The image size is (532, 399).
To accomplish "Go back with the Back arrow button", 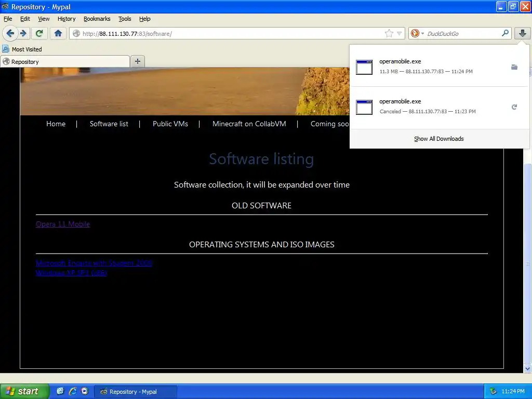I will point(10,33).
